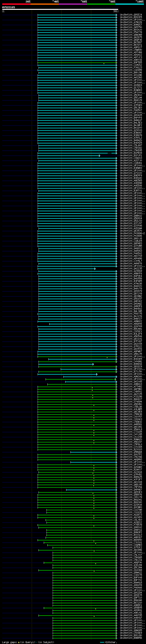Viewport: 146px width, 644px height.
Task: Click hit label UniRef100_C9SGK3
Action: pyautogui.click(x=131, y=419)
